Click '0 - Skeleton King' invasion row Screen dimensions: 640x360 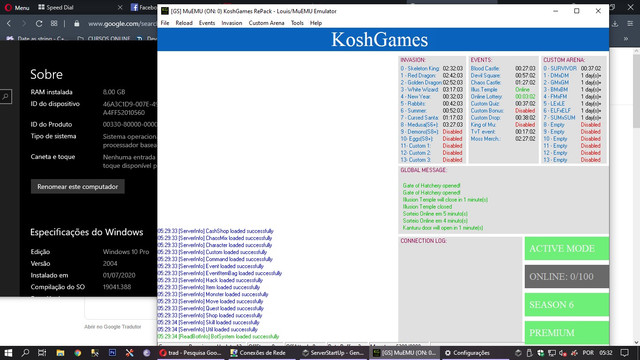[431, 69]
